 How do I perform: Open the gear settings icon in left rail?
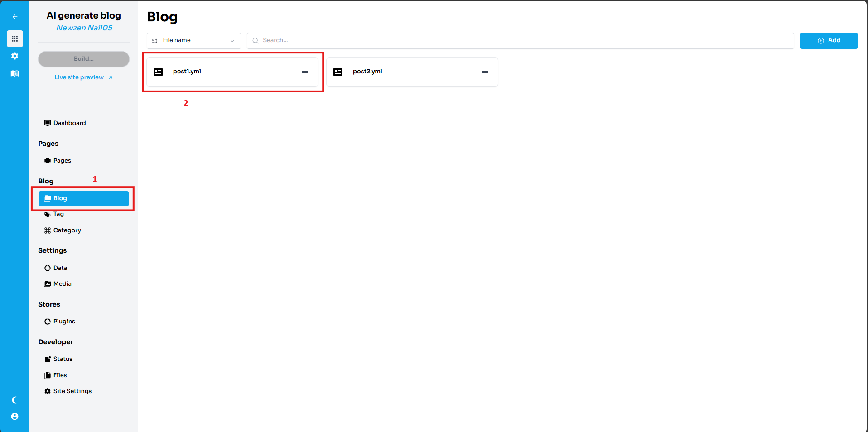[x=15, y=56]
